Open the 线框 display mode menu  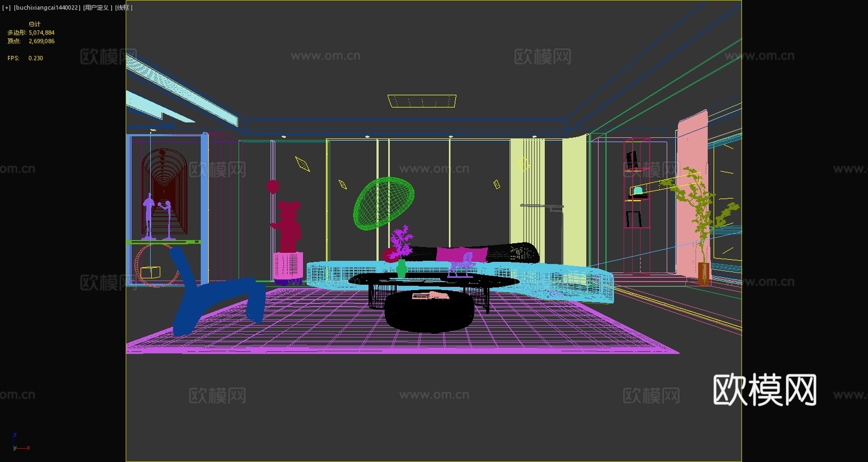pyautogui.click(x=124, y=7)
